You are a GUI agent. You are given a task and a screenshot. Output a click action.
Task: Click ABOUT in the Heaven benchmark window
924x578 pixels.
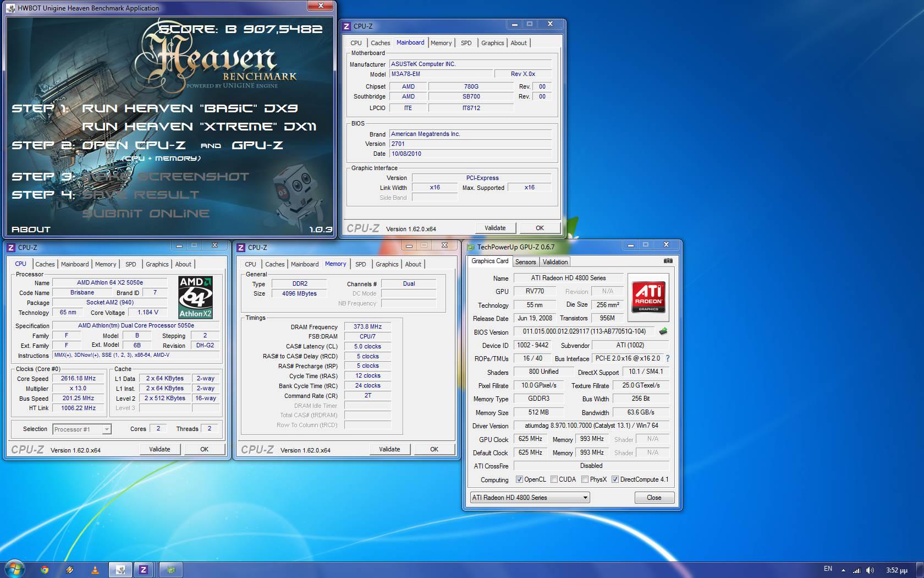(x=31, y=230)
